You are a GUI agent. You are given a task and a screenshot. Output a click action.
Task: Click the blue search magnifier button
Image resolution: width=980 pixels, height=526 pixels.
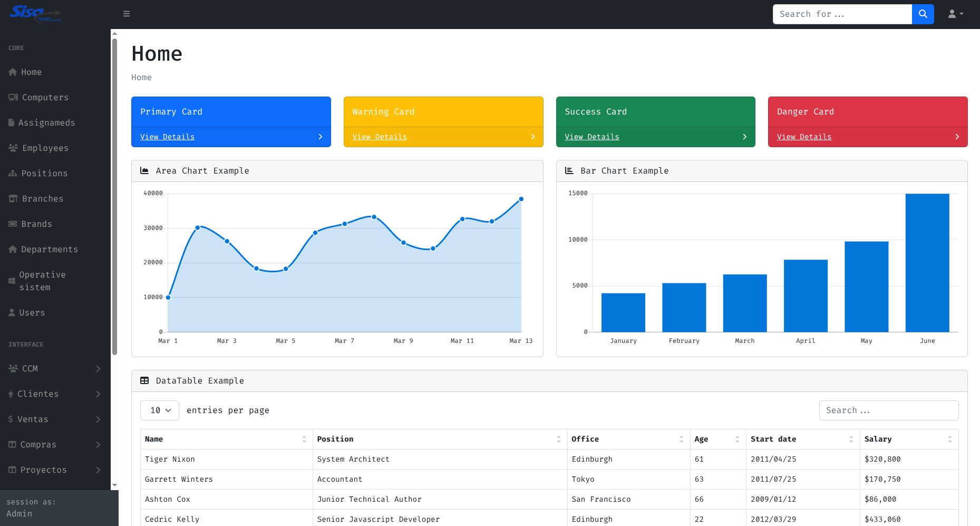tap(923, 14)
